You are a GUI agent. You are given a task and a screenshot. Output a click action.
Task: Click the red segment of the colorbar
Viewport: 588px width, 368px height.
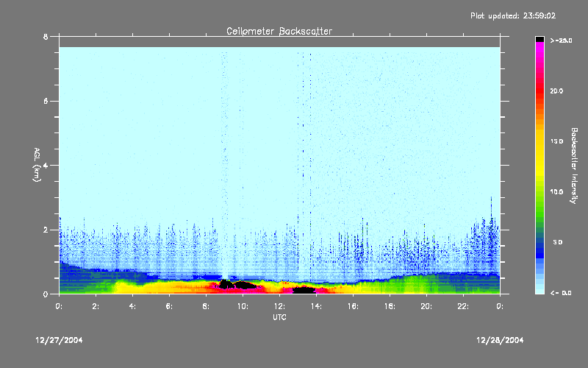coord(539,92)
